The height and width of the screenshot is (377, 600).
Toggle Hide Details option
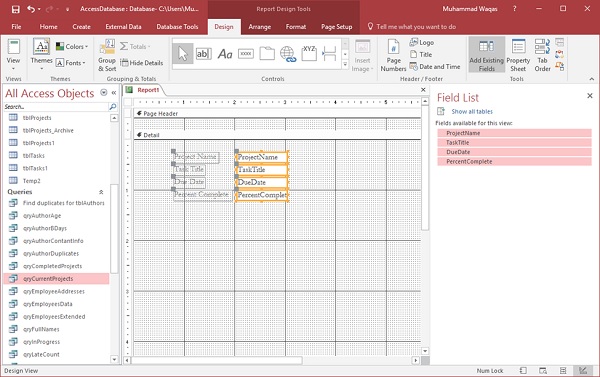pos(142,63)
